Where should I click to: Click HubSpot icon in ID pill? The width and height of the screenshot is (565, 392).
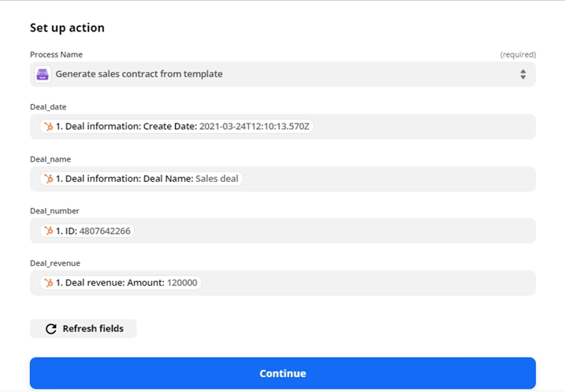(49, 231)
